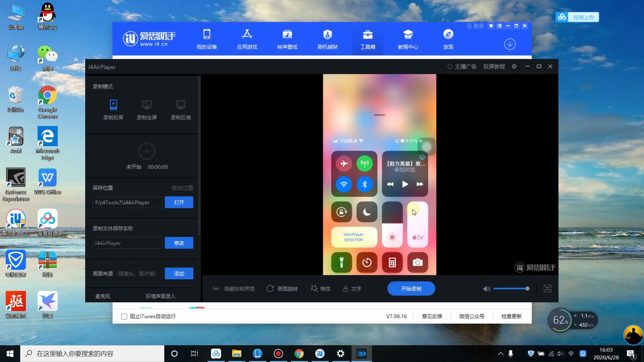The width and height of the screenshot is (644, 362).
Task: Expand hidden icons in the system tray
Action: click(x=500, y=353)
